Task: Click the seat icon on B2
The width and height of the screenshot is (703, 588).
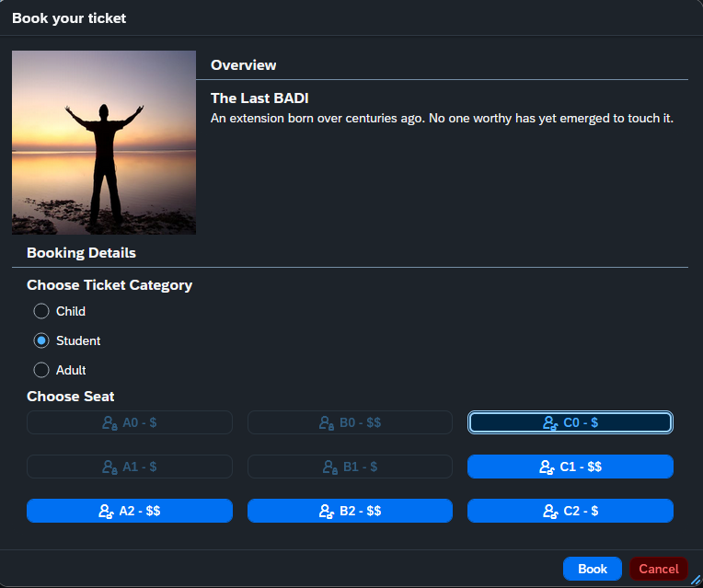Action: click(x=326, y=512)
